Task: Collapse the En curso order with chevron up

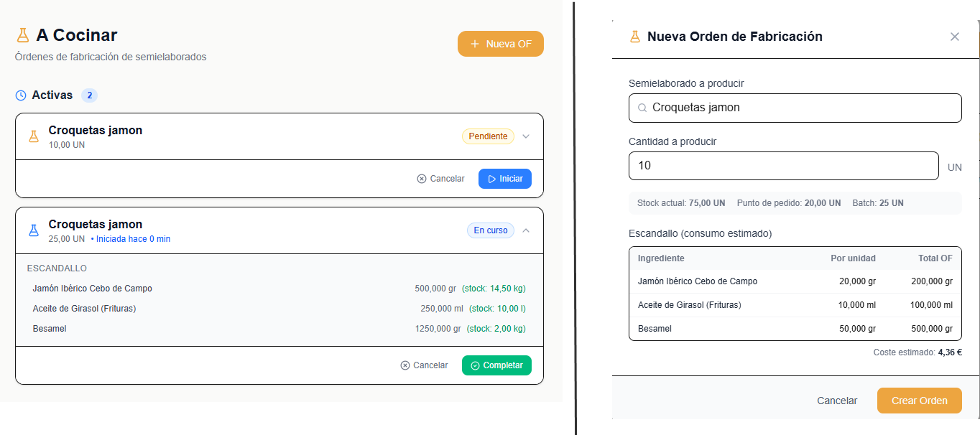Action: (526, 230)
